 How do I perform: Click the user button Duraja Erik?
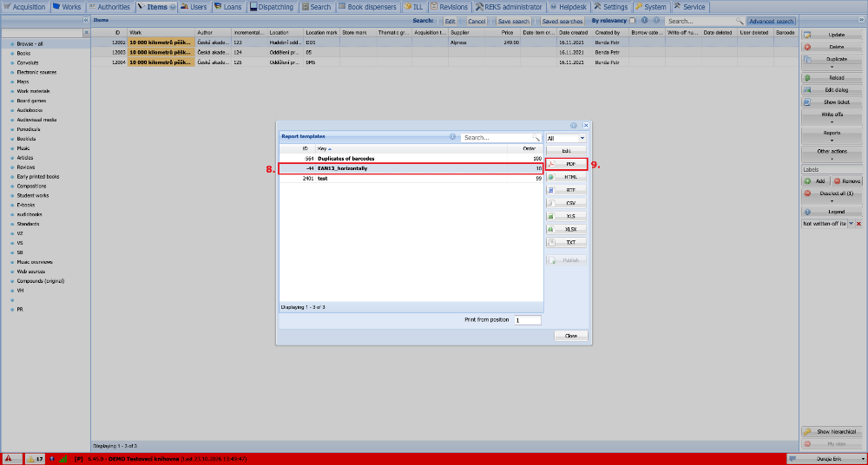827,459
